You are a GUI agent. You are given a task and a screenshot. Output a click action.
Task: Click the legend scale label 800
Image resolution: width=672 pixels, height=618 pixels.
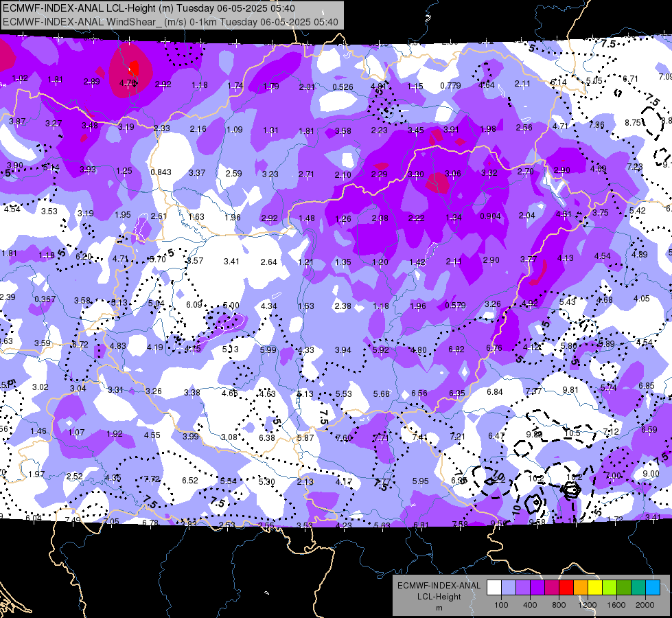[x=559, y=605]
